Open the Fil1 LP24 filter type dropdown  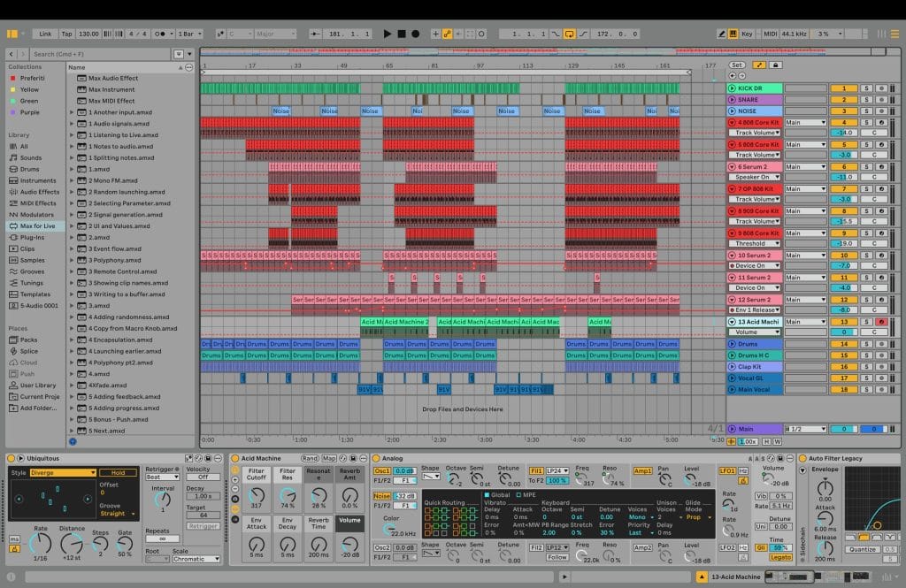557,471
